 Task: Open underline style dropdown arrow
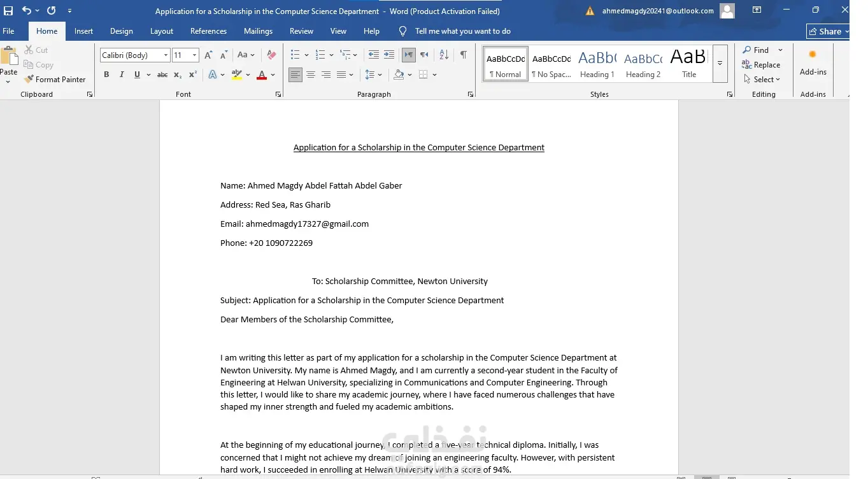[x=148, y=75]
